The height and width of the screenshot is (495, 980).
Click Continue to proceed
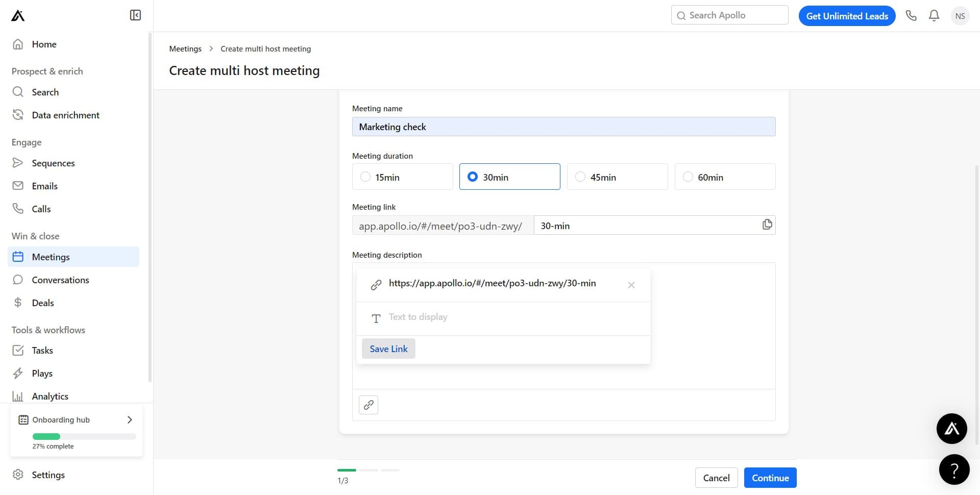770,477
